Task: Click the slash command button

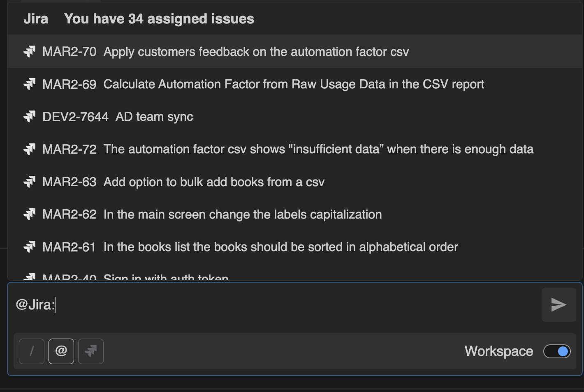Action: [x=32, y=351]
